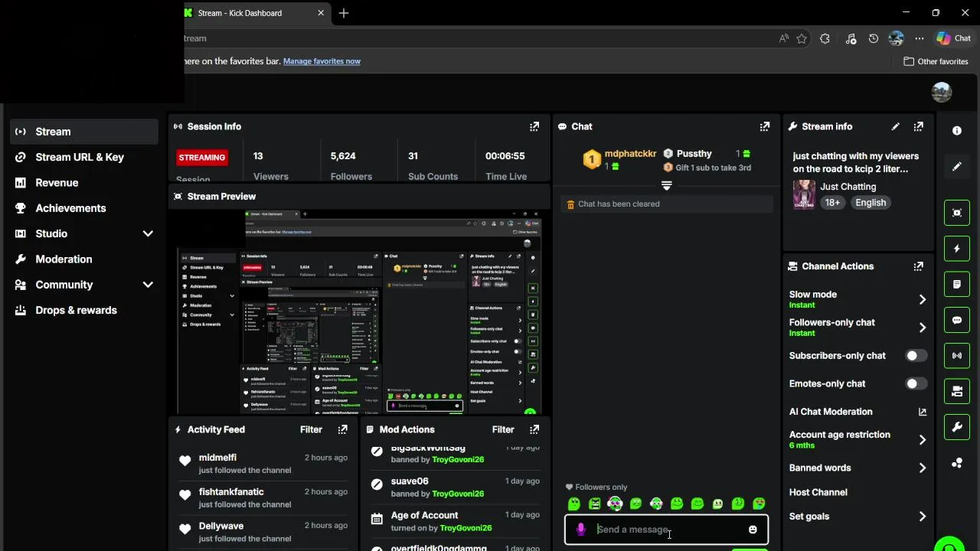This screenshot has height=551, width=980.
Task: Click the Send a message input field
Action: click(666, 530)
